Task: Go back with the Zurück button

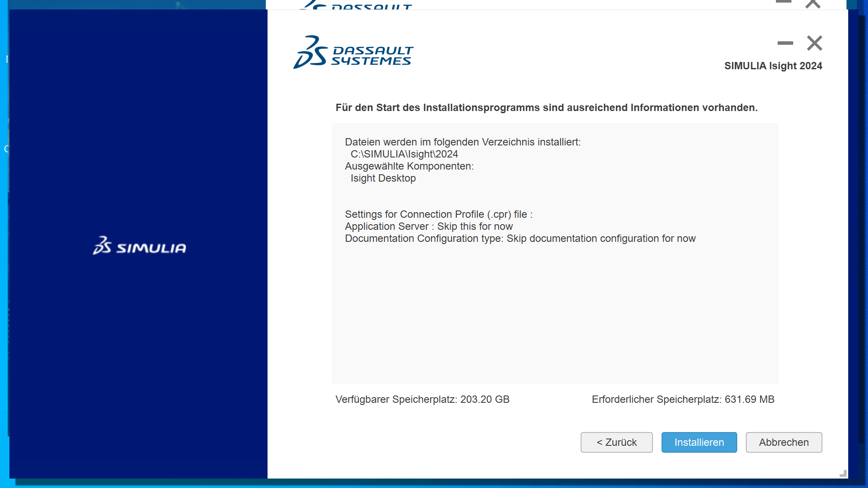Action: (616, 442)
